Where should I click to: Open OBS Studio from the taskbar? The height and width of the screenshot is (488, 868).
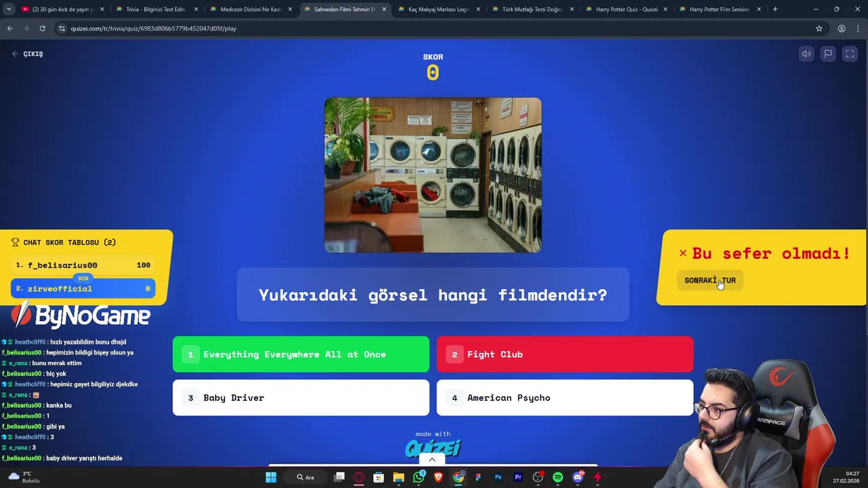(538, 477)
